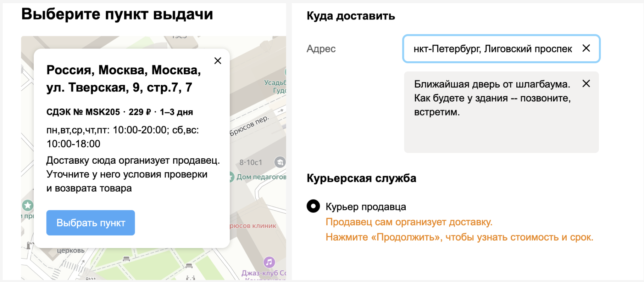
Task: Click right bench icon in the park
Action: pos(189,265)
